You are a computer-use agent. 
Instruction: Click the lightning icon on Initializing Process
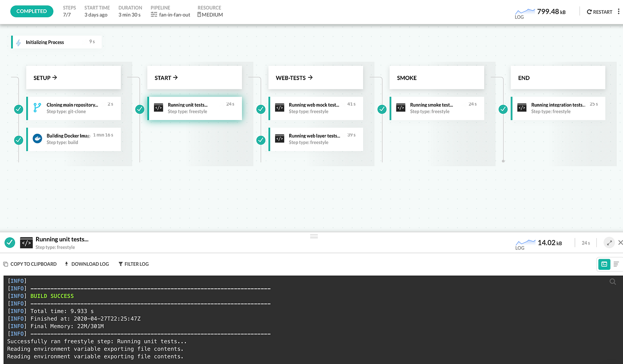(x=18, y=42)
